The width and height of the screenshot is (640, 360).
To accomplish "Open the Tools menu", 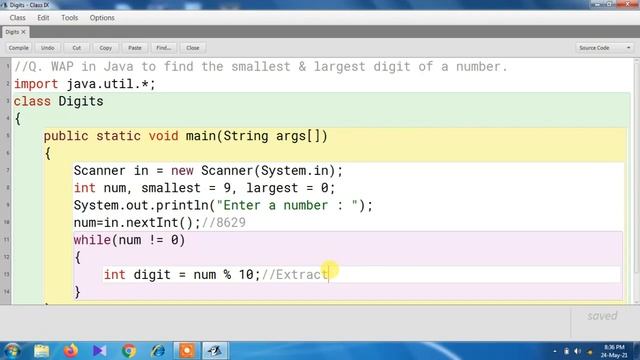I will pos(69,18).
